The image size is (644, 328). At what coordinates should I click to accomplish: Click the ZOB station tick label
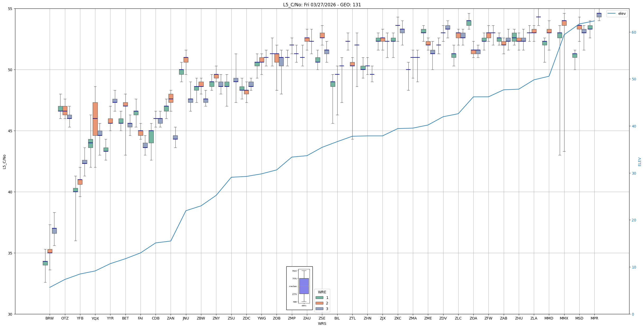pos(277,318)
